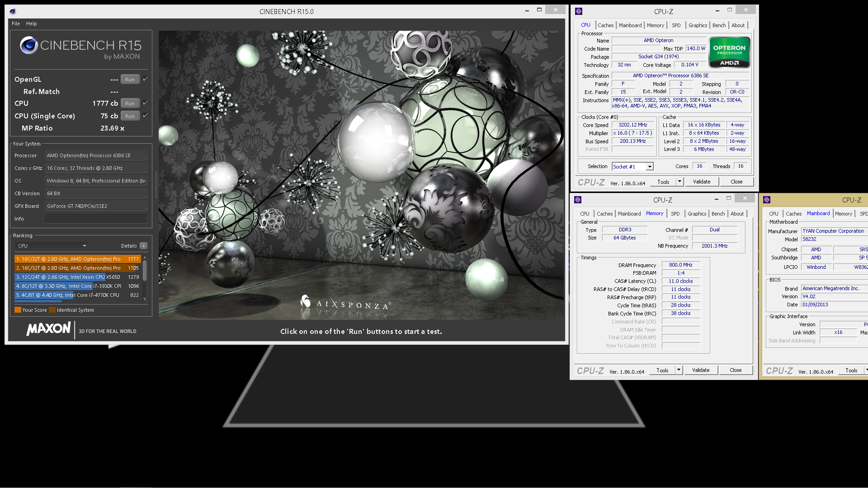Run the CPU benchmark
The image size is (868, 488).
click(x=130, y=103)
